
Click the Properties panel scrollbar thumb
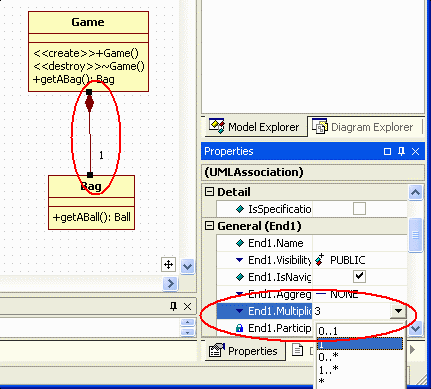415,235
